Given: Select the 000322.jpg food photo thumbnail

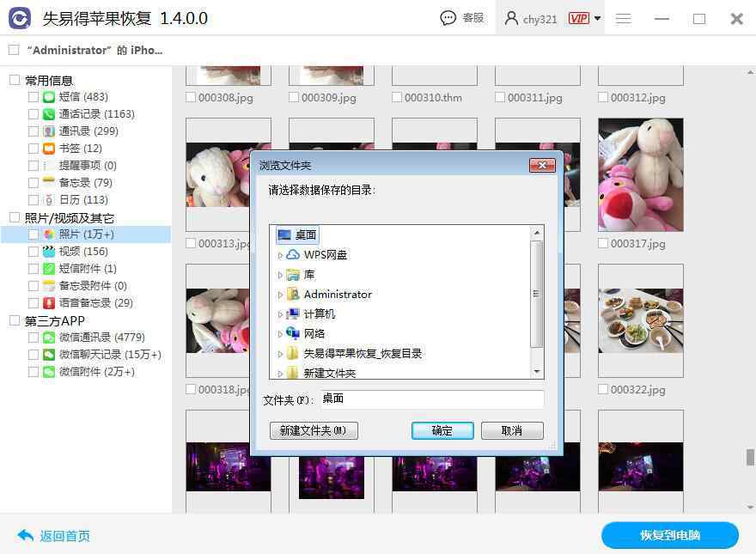Looking at the screenshot, I should point(640,320).
